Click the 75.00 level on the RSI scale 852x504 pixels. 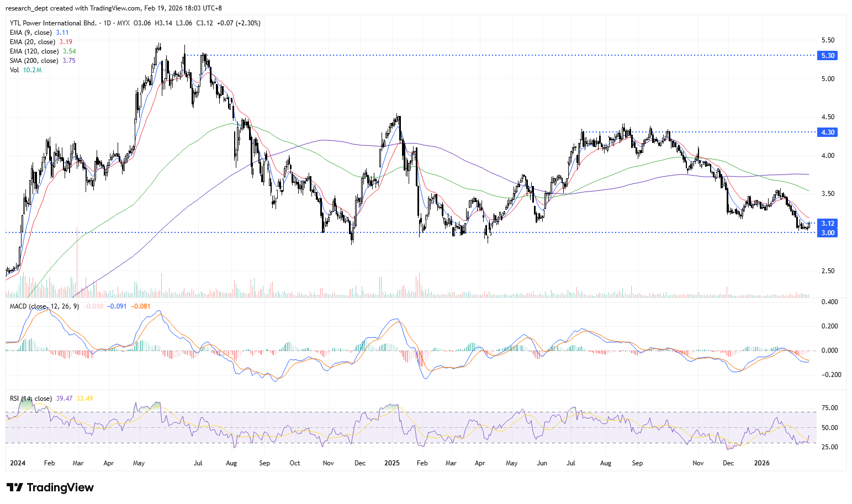click(x=829, y=408)
